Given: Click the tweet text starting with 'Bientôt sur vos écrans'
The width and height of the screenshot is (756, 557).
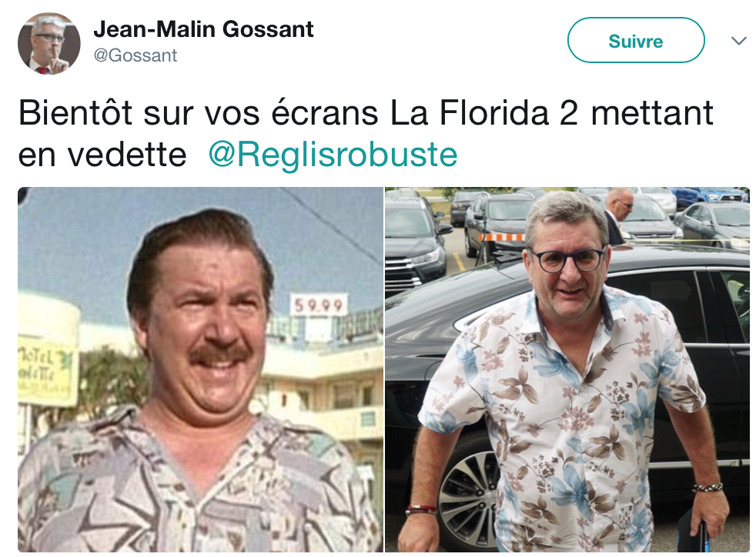Looking at the screenshot, I should tap(366, 133).
